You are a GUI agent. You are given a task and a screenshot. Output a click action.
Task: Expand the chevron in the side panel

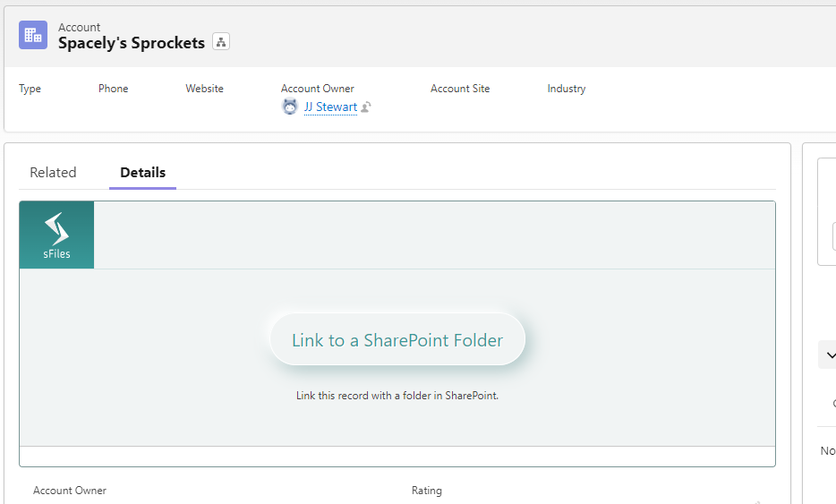830,355
